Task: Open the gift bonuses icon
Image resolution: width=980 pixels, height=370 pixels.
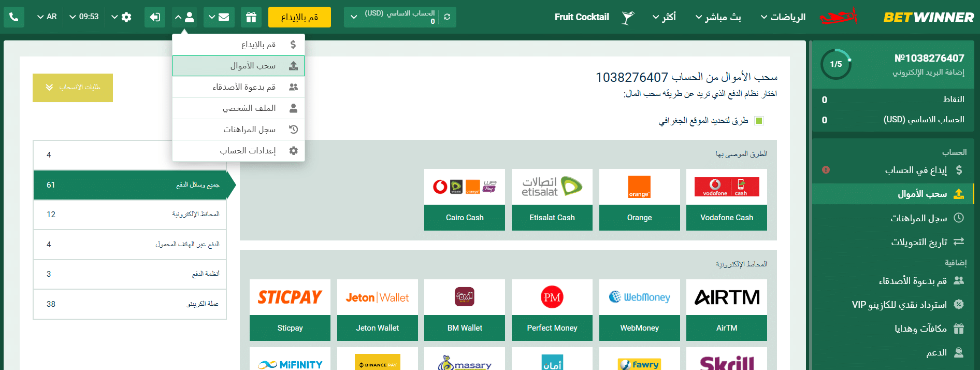Action: tap(251, 17)
